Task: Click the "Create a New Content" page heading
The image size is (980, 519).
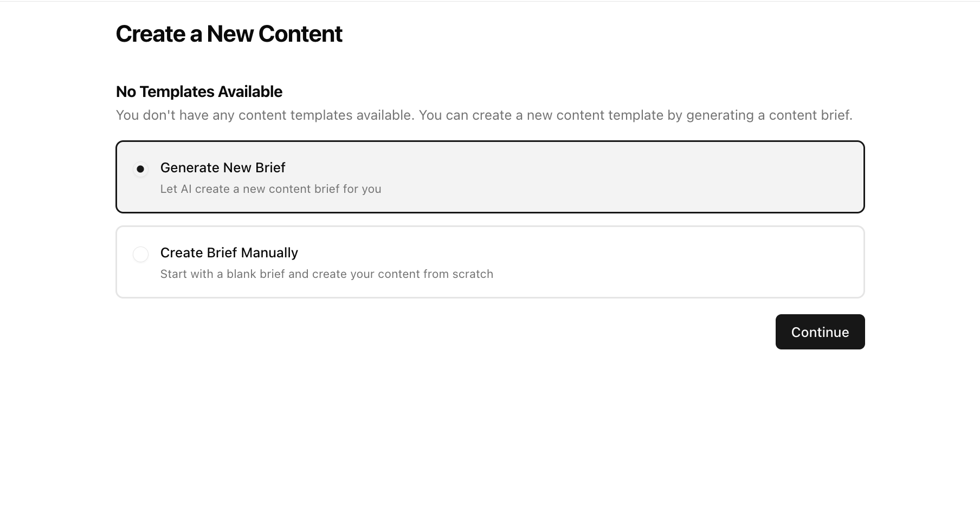Action: 229,34
